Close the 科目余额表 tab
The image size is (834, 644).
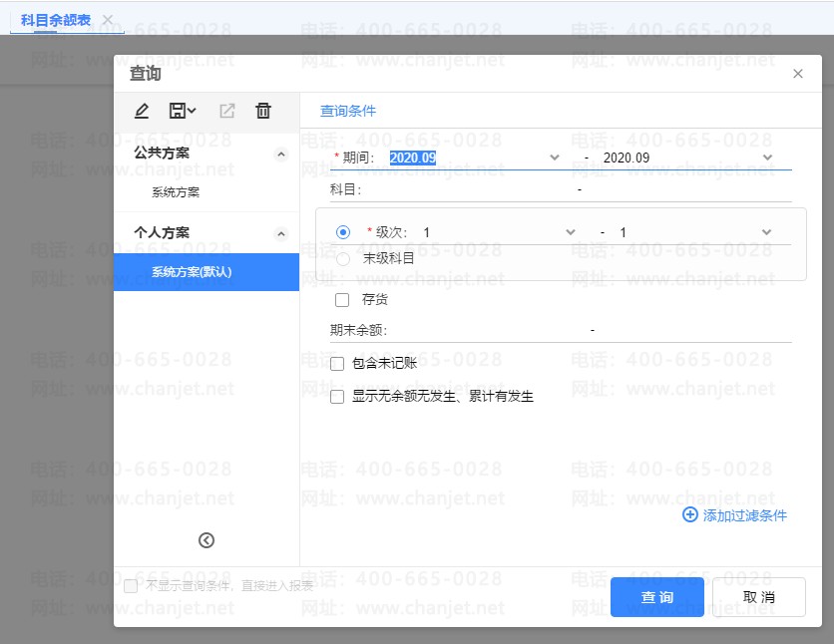[x=108, y=20]
